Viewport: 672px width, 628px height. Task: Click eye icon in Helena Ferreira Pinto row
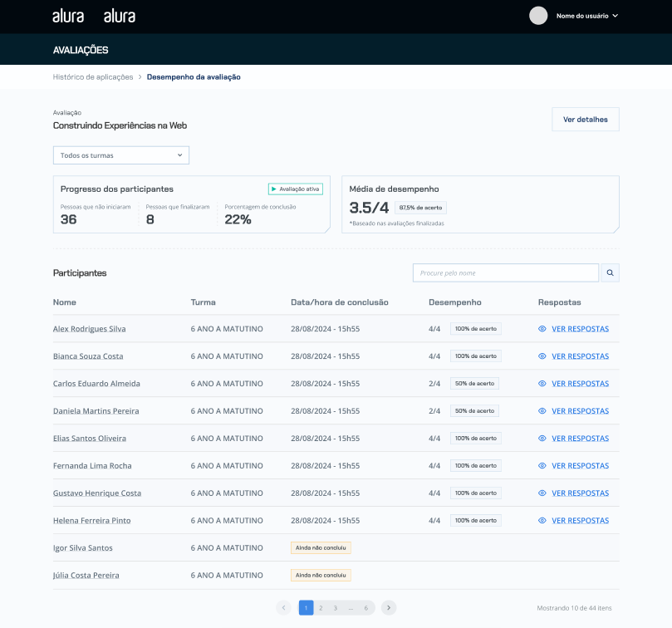(x=542, y=521)
